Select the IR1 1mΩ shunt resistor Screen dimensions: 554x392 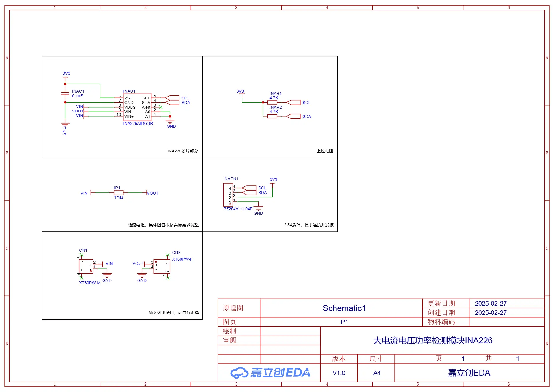tap(119, 193)
